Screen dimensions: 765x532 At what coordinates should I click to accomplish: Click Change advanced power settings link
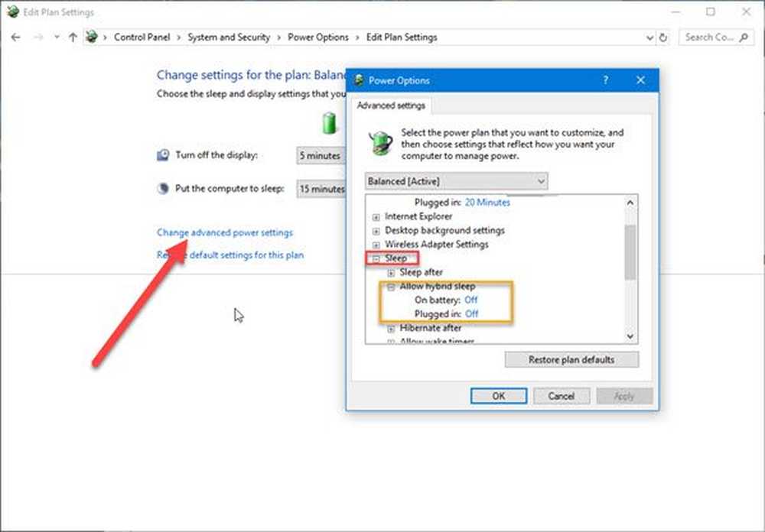click(x=225, y=232)
